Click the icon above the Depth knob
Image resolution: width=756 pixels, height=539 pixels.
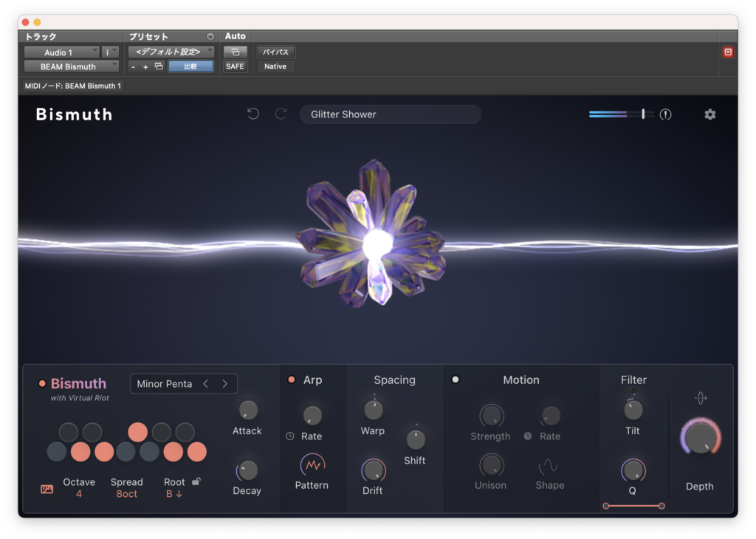[701, 398]
